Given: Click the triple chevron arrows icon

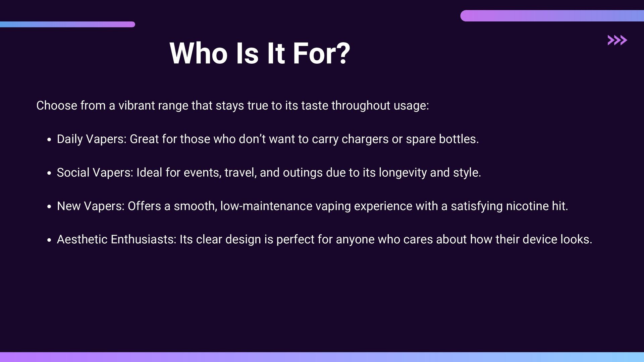Looking at the screenshot, I should coord(617,40).
